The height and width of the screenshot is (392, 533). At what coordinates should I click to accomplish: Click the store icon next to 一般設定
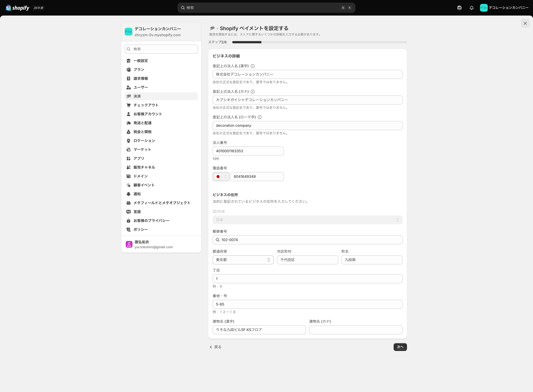point(129,61)
